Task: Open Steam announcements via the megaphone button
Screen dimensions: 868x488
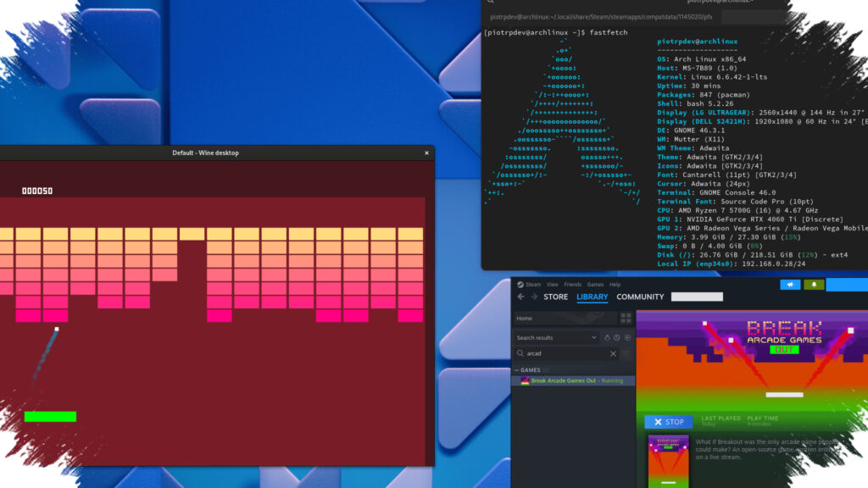Action: coord(790,285)
